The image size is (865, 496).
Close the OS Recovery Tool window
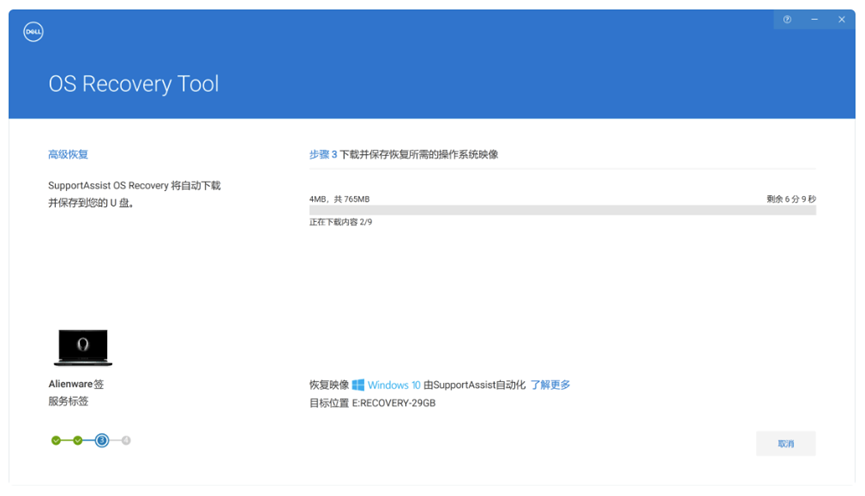pos(841,19)
